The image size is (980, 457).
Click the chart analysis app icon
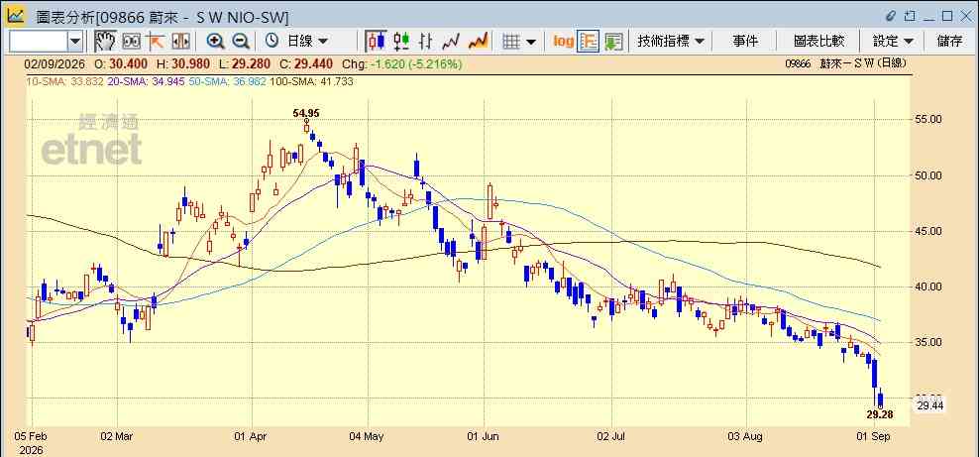15,16
